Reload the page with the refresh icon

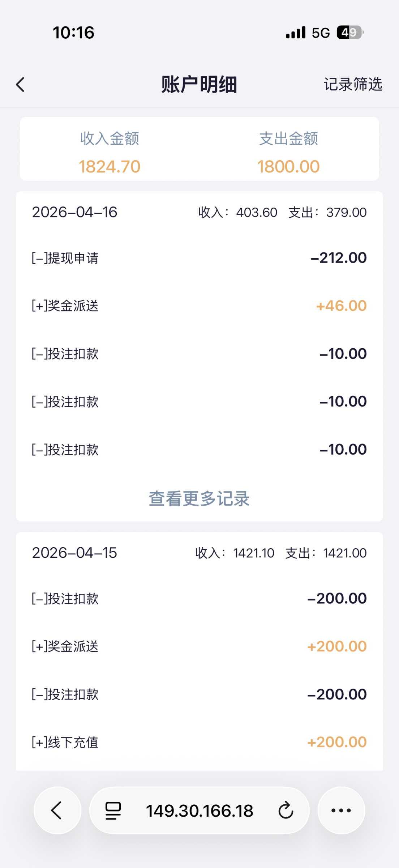pyautogui.click(x=286, y=810)
